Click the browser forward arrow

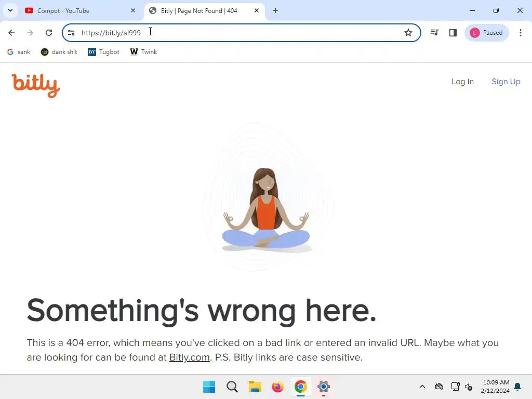pyautogui.click(x=30, y=33)
